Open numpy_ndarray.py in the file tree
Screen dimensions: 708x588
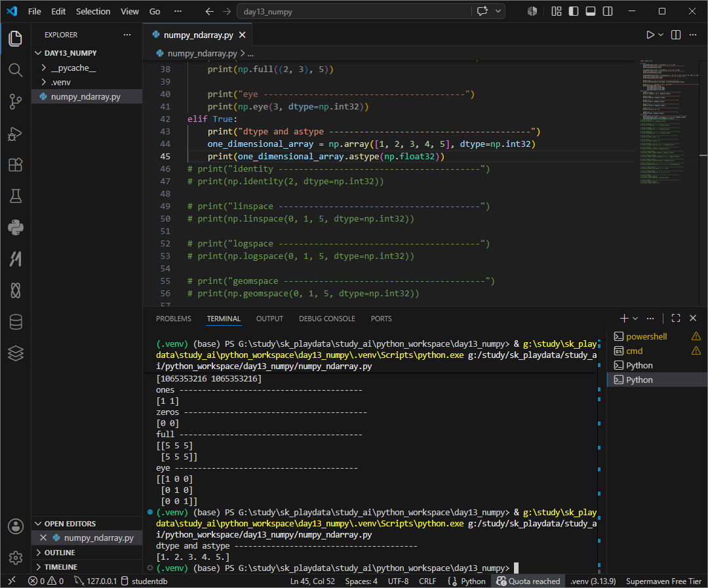pyautogui.click(x=87, y=96)
